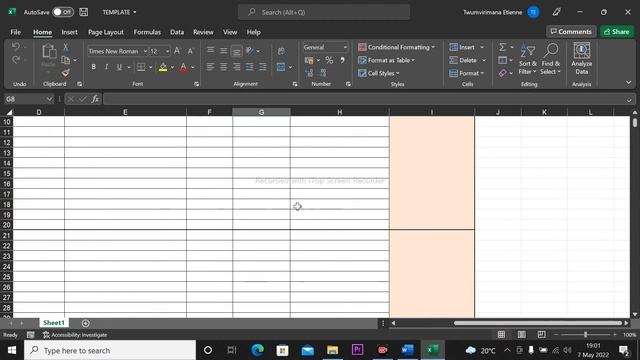
Task: Toggle Underline formatting
Action: coord(119,67)
